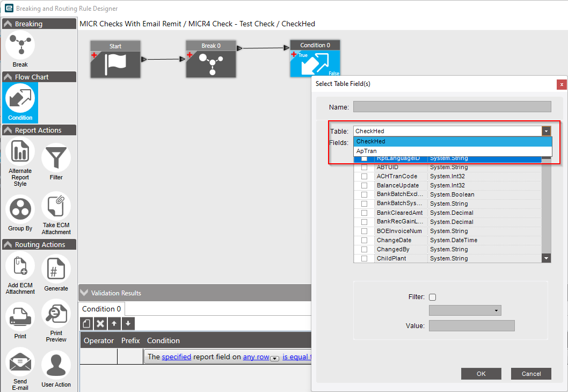The height and width of the screenshot is (392, 568).
Task: Collapse the Validation Results panel
Action: point(84,293)
